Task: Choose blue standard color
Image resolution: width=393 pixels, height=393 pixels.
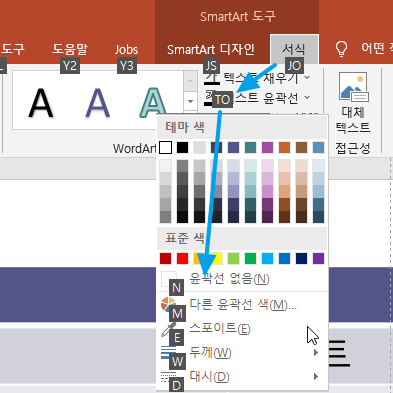Action: click(284, 258)
